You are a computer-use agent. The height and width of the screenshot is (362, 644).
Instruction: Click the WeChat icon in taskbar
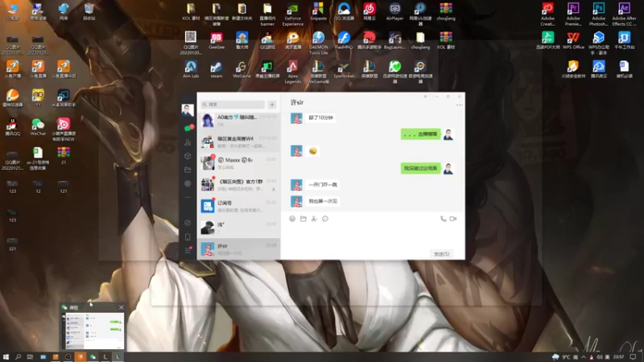pyautogui.click(x=93, y=356)
